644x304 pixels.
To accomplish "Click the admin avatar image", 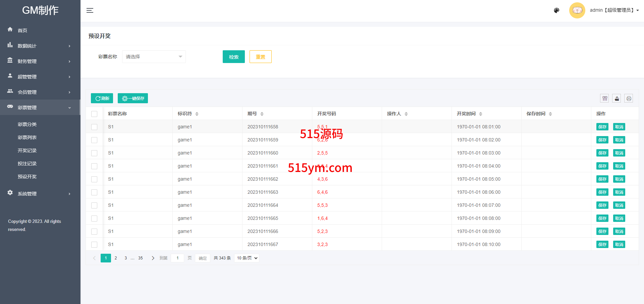I will pos(577,10).
